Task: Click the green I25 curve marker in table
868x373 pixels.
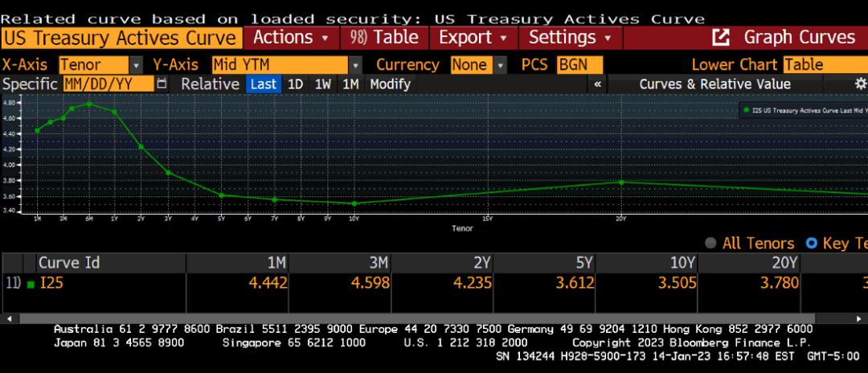Action: point(31,283)
